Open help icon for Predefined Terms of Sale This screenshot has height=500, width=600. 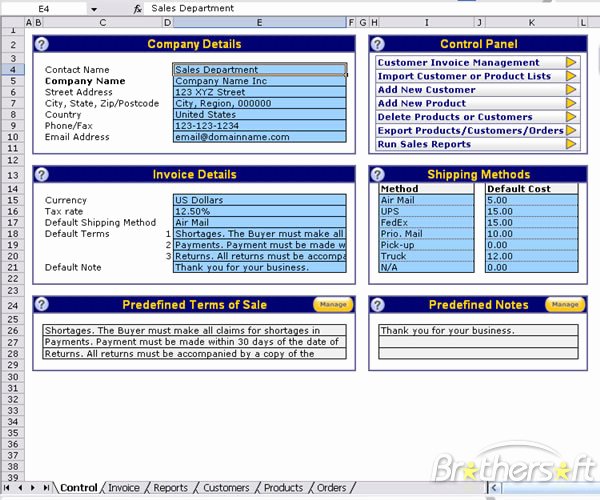click(41, 305)
